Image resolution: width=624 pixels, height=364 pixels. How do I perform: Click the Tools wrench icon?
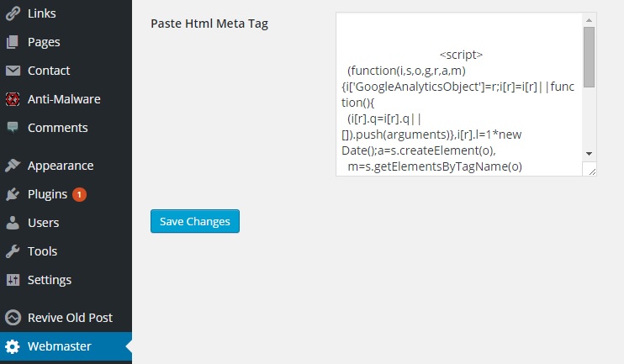(x=13, y=251)
